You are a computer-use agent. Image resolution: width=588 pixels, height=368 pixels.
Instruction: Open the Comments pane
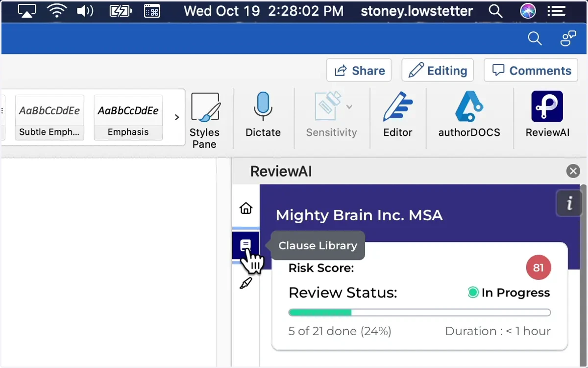[531, 70]
